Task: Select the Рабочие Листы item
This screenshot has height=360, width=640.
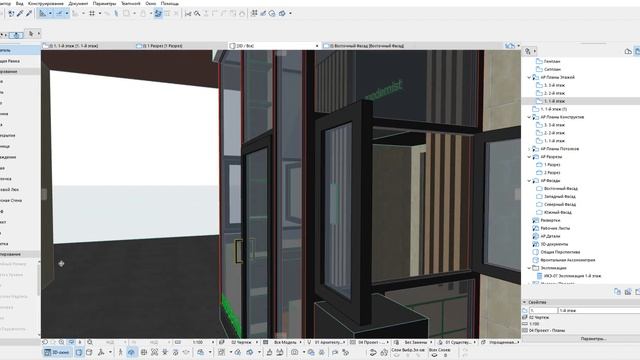Action: point(555,228)
